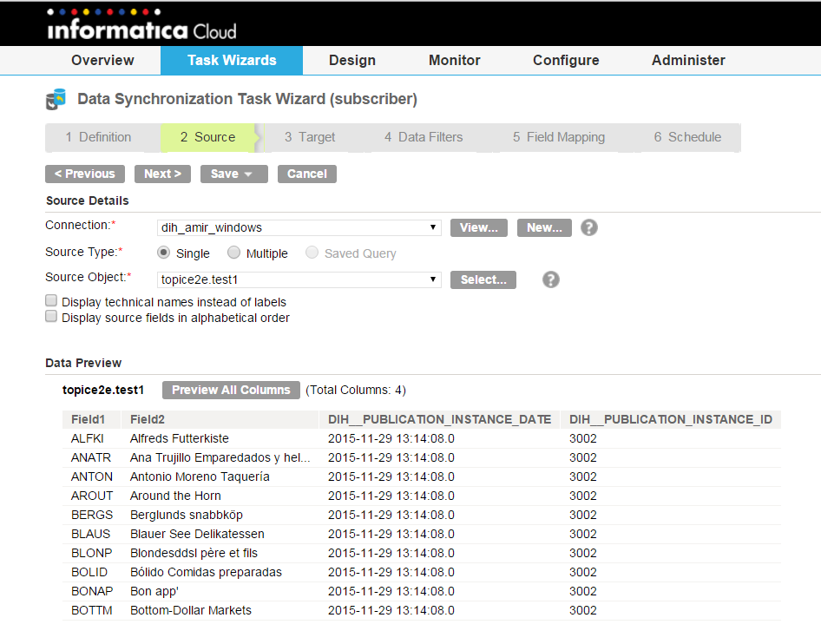The image size is (821, 644).
Task: Click the ANATR cell
Action: coord(91,457)
